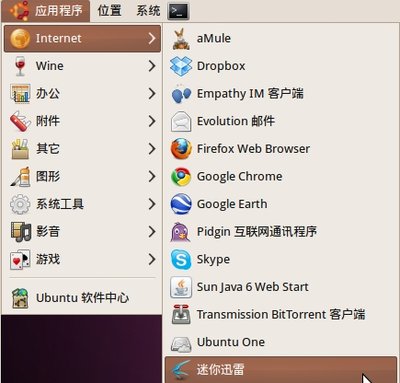Image resolution: width=400 pixels, height=383 pixels.
Task: Click the Sun Java coffee cup icon
Action: coord(181,287)
